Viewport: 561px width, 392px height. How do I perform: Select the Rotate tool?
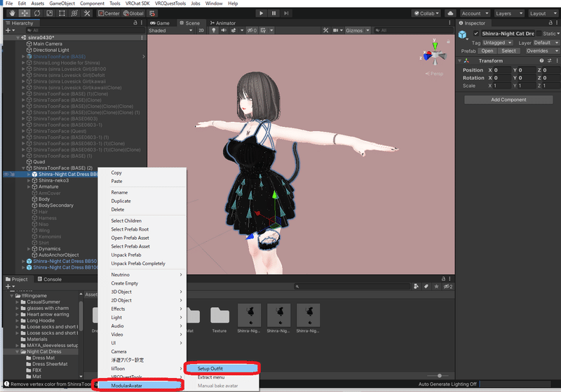click(36, 13)
